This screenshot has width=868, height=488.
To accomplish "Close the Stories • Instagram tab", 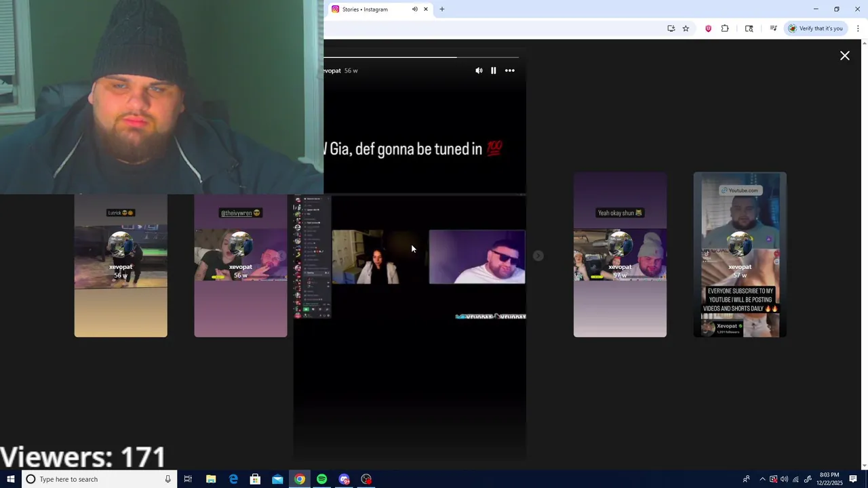I will (426, 9).
